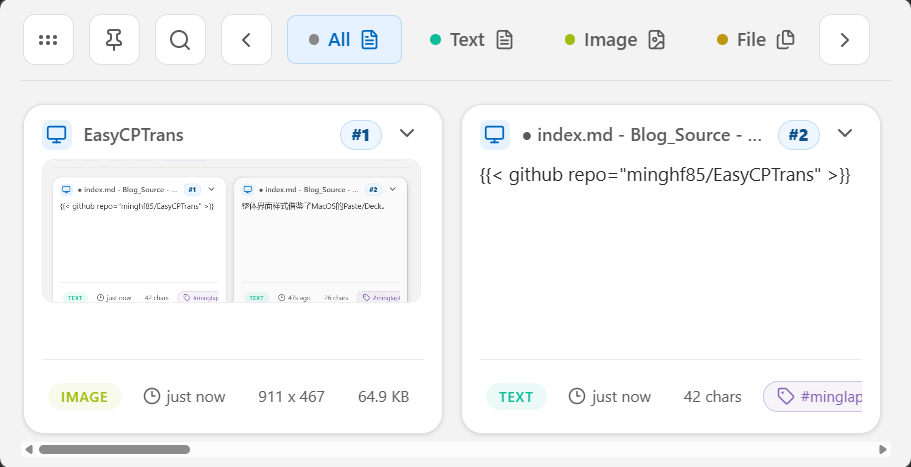The image size is (911, 467).
Task: Click the #minglap tag chip
Action: tap(812, 397)
